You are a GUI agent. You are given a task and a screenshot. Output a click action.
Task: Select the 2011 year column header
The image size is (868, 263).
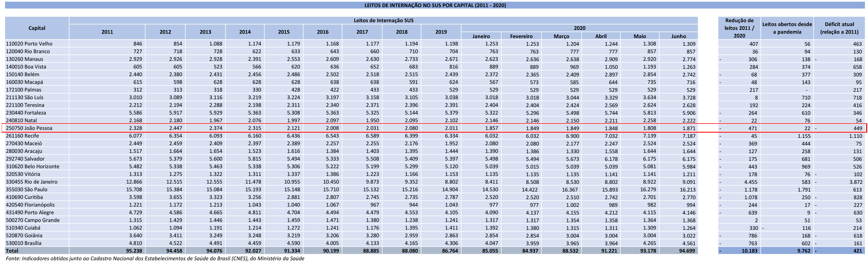107,32
